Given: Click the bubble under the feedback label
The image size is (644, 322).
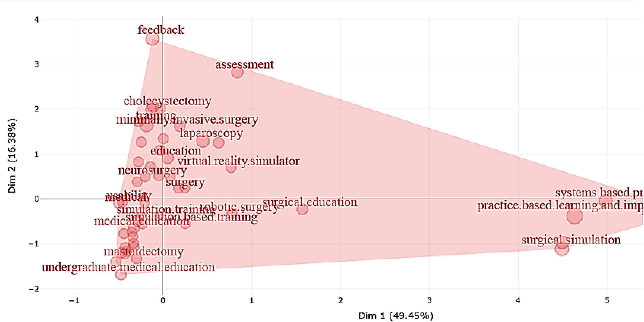Looking at the screenshot, I should coord(152,39).
